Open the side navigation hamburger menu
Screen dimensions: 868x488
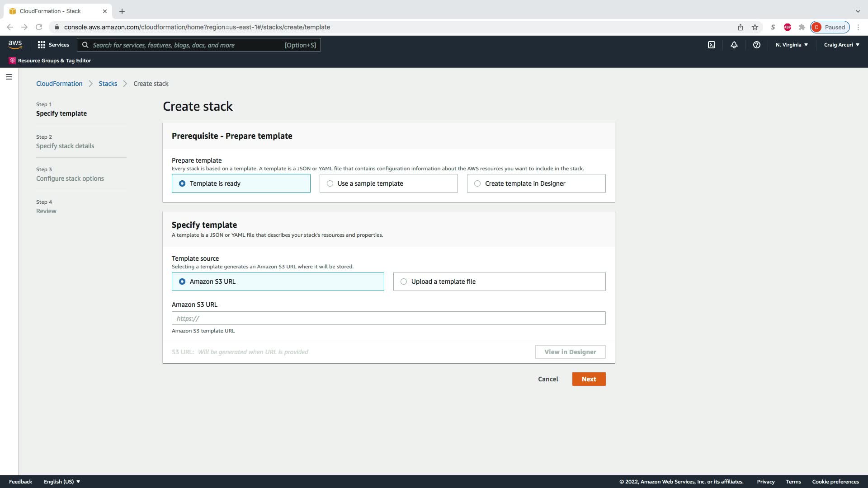coord(9,77)
